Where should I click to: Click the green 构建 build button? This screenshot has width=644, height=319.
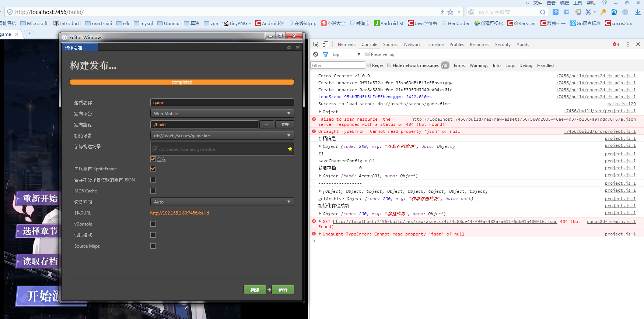pos(255,290)
